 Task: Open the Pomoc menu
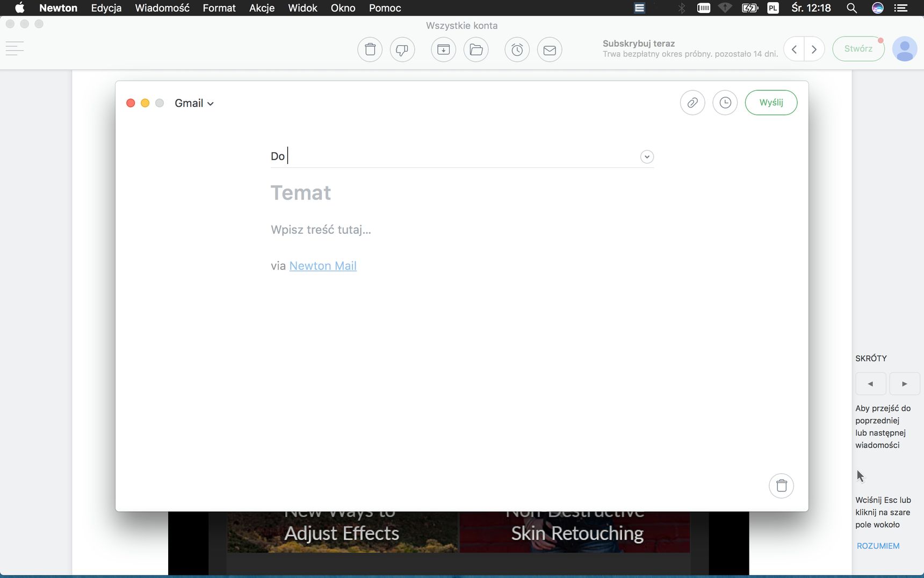(x=385, y=8)
